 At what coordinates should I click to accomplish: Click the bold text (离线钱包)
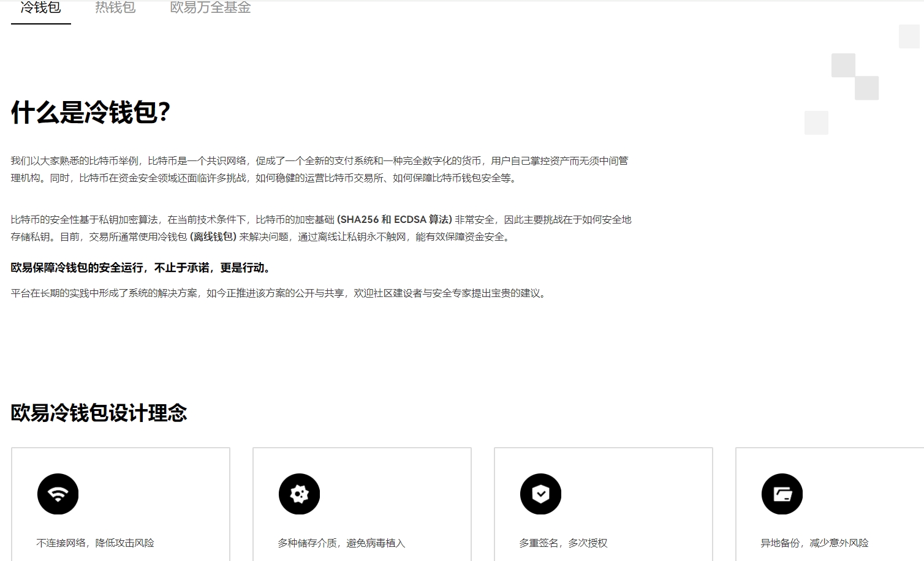click(x=213, y=236)
